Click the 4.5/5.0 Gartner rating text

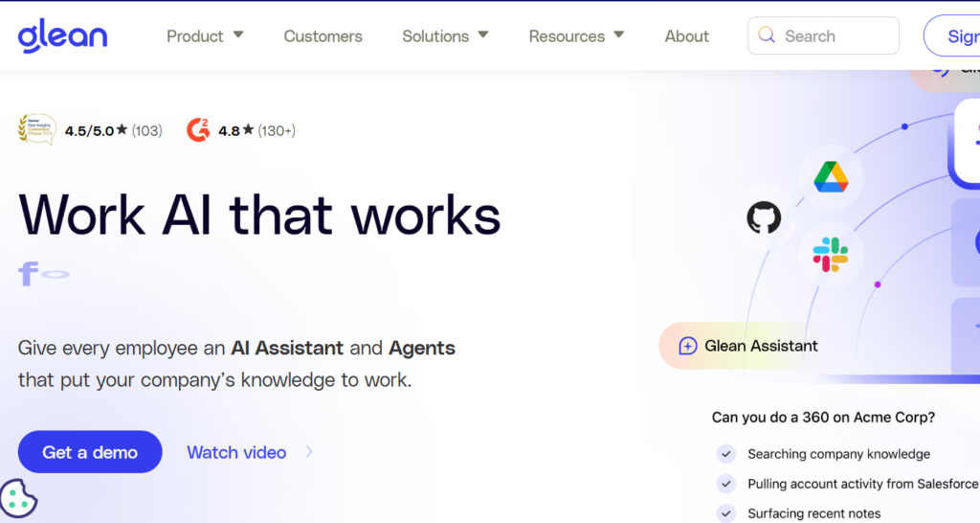coord(89,130)
